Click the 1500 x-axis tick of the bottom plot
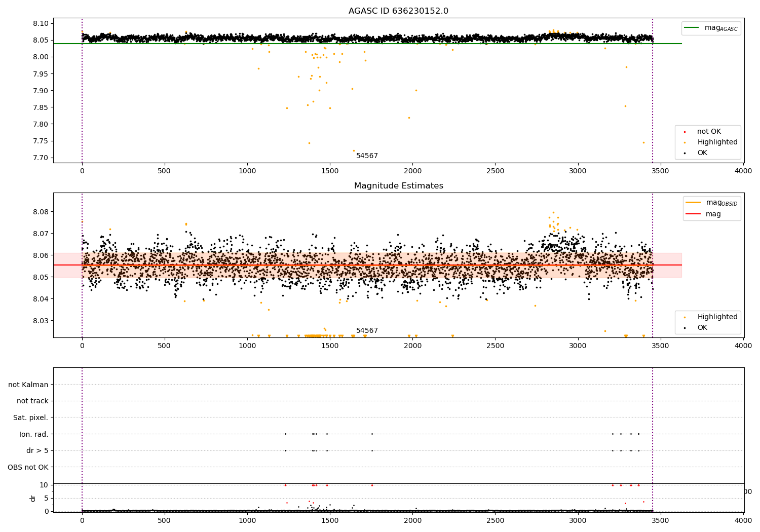 pos(330,520)
